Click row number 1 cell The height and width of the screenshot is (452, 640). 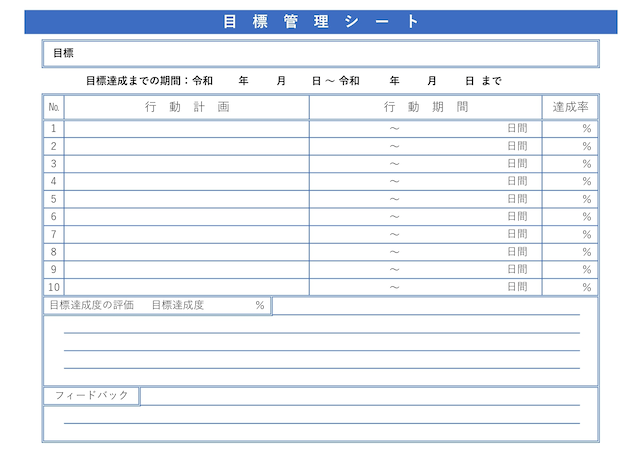tap(54, 129)
